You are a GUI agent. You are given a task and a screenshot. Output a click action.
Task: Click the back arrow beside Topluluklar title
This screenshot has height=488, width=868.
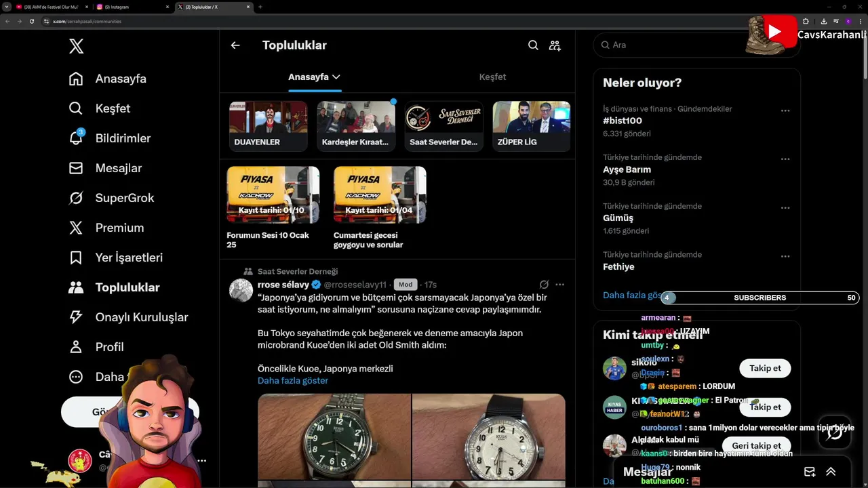(235, 45)
